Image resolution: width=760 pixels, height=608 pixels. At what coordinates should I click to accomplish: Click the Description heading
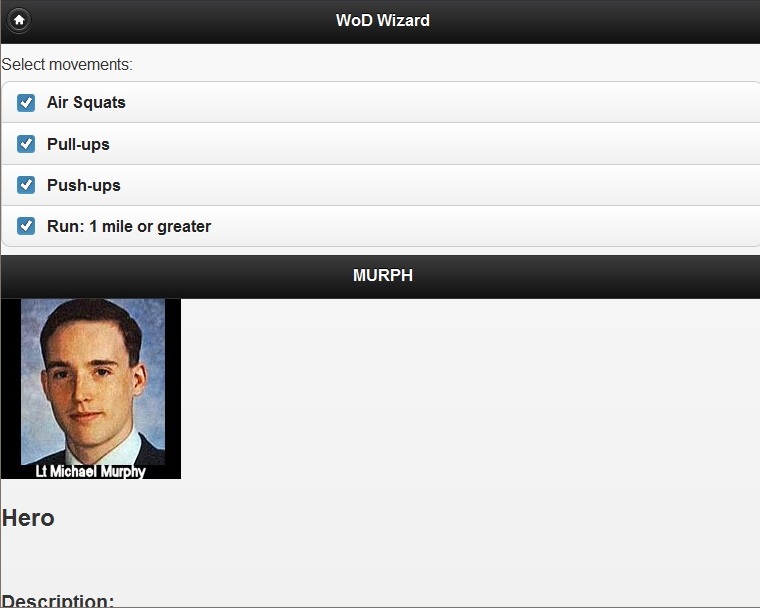[x=58, y=600]
